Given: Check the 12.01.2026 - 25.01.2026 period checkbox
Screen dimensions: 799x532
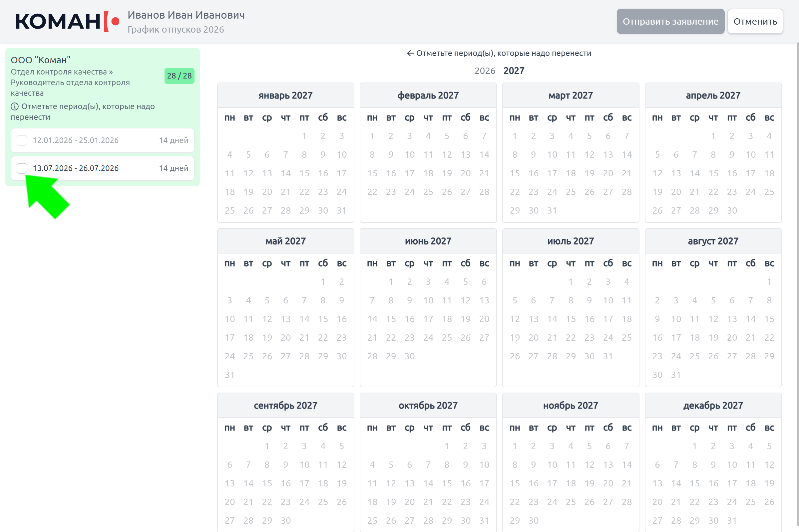Looking at the screenshot, I should click(22, 140).
